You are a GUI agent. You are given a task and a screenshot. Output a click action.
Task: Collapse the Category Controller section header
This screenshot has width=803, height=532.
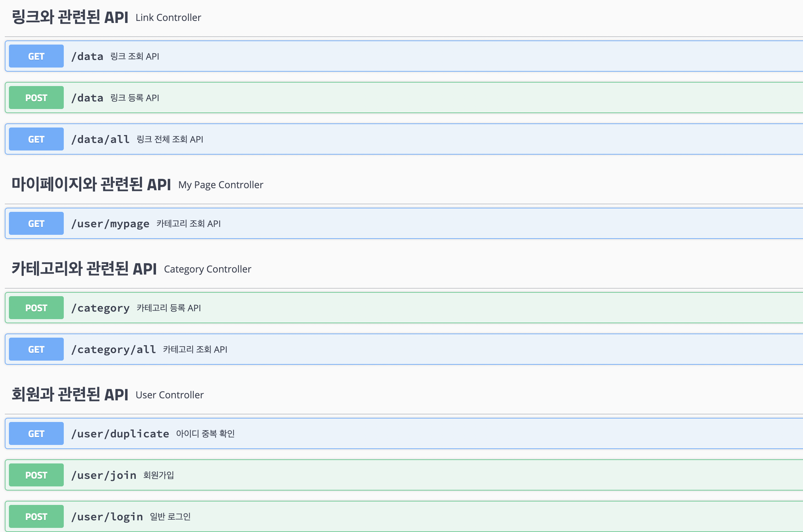click(84, 269)
